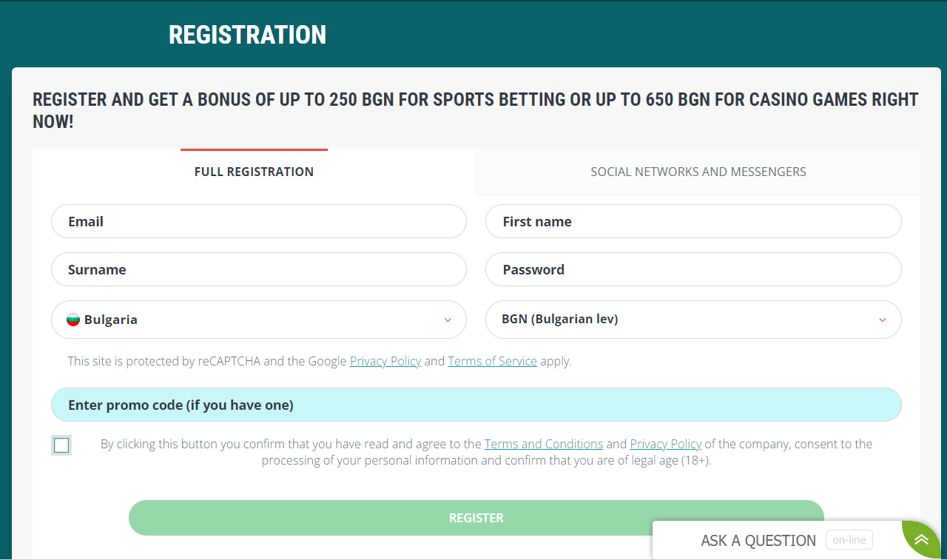Screen dimensions: 947x560
Task: Click the promo code field
Action: [x=476, y=405]
